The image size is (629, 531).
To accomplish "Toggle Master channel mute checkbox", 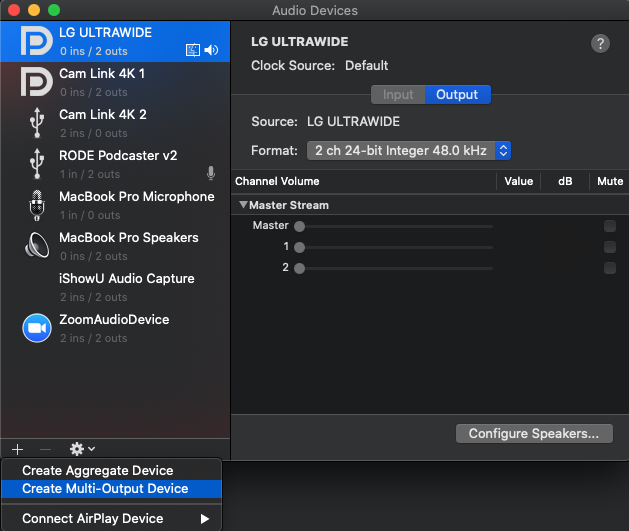I will point(610,226).
